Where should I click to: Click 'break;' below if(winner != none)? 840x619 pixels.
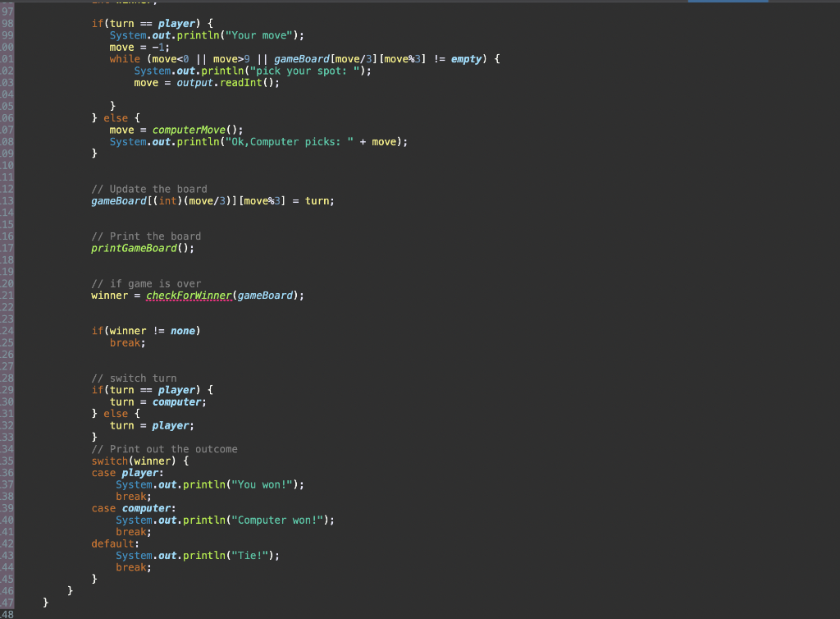(x=127, y=342)
